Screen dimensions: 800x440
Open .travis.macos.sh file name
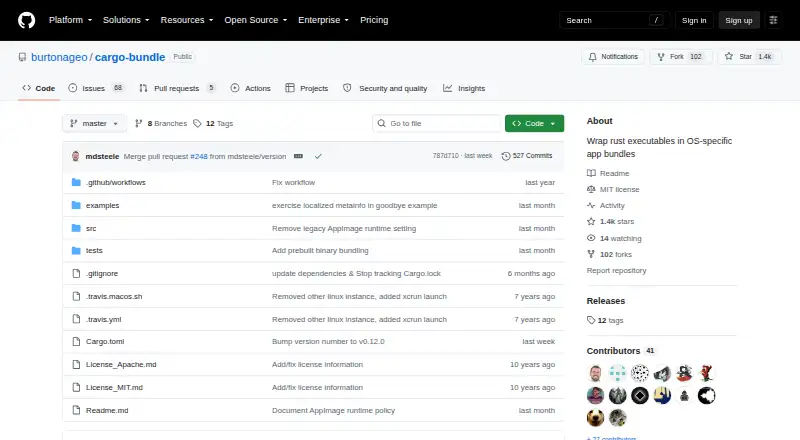(x=114, y=296)
